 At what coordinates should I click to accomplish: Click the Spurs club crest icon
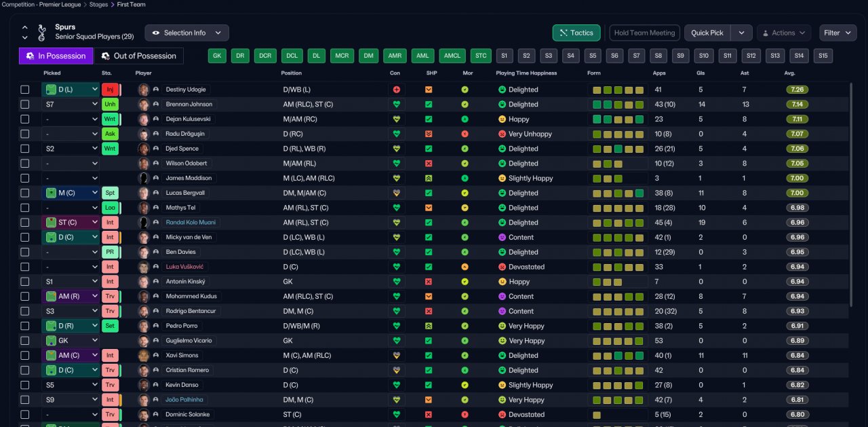tap(41, 32)
